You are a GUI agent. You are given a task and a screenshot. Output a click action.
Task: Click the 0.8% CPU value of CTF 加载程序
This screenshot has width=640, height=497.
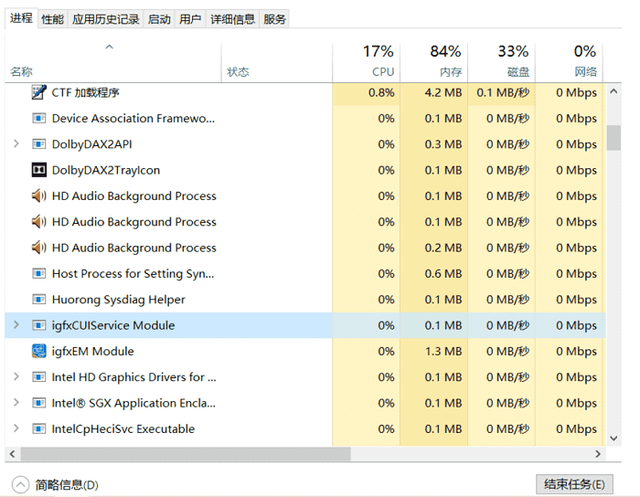(381, 93)
